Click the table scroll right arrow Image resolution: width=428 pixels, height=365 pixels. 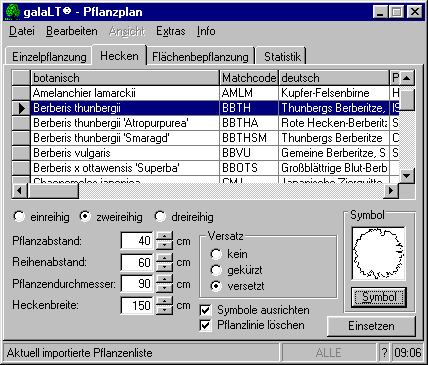click(x=391, y=191)
